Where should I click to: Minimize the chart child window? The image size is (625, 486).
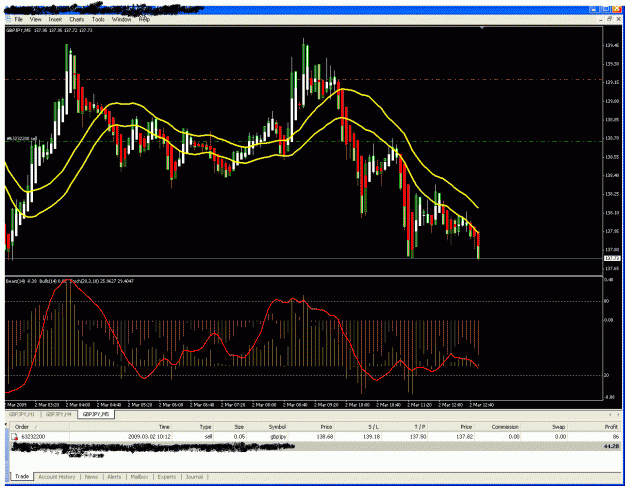pyautogui.click(x=601, y=19)
